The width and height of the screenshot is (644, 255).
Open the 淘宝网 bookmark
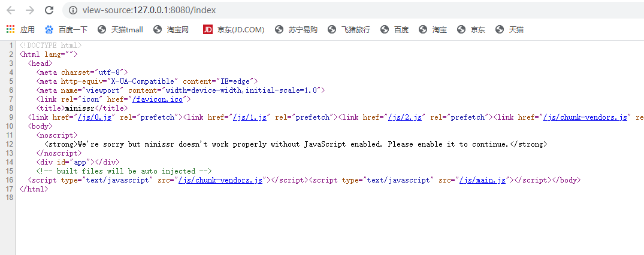[x=171, y=29]
